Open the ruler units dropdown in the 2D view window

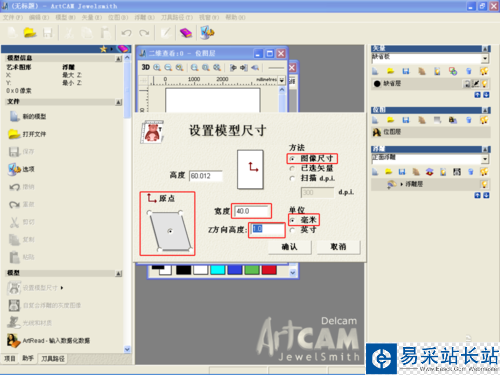click(x=282, y=80)
